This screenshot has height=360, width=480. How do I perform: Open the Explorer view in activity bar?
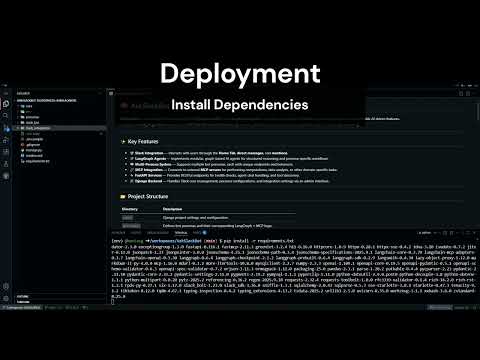click(6, 104)
